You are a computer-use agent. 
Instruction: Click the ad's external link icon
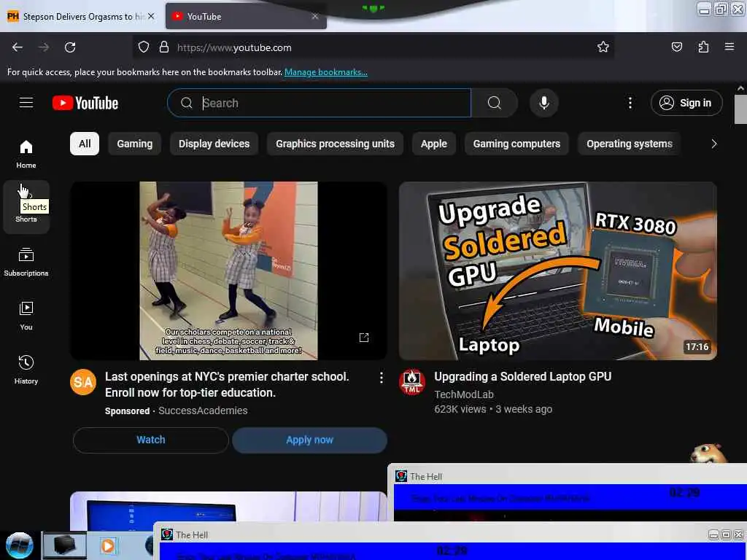pyautogui.click(x=364, y=338)
